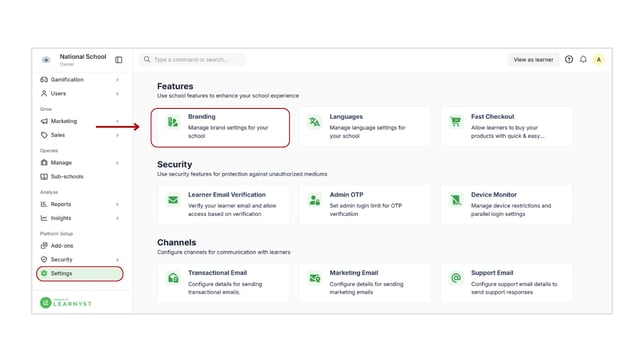Click the text 'Manage brand settings for your school'

pos(228,132)
